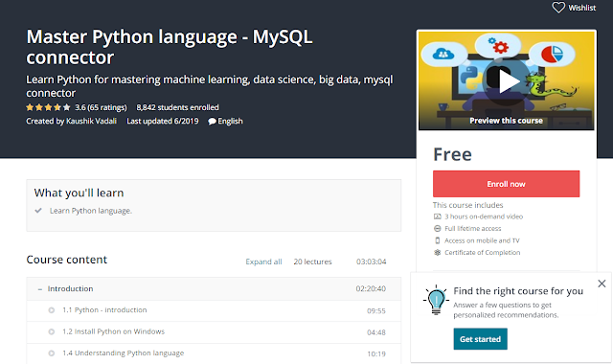Click play icon beside 1.2 Install Python on Windows
Screen dimensions: 613x364
click(51, 331)
